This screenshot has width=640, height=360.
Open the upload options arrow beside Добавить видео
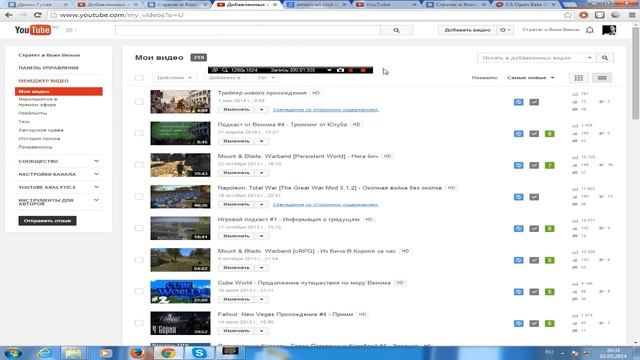pos(505,30)
